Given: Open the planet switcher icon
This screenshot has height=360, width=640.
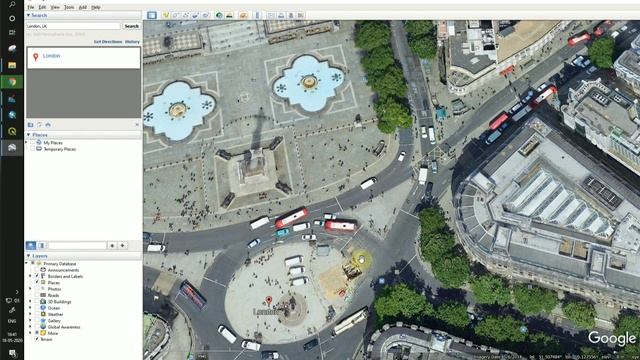Looking at the screenshot, I should (243, 15).
